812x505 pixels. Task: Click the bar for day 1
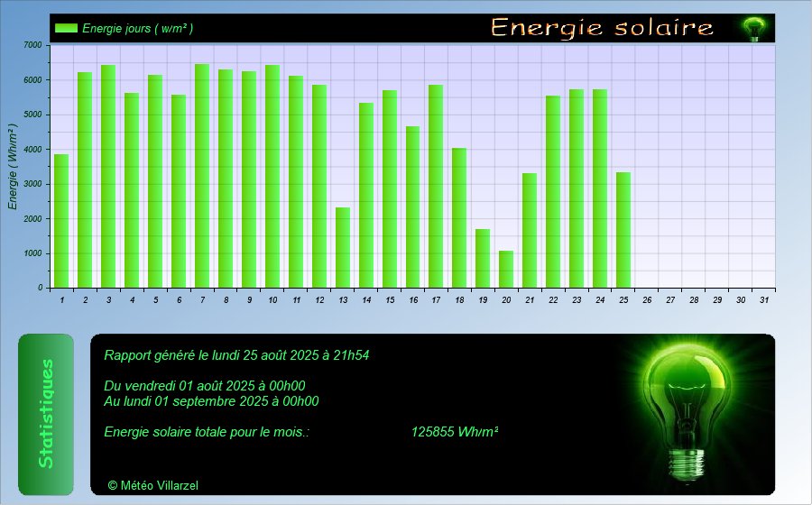click(61, 221)
